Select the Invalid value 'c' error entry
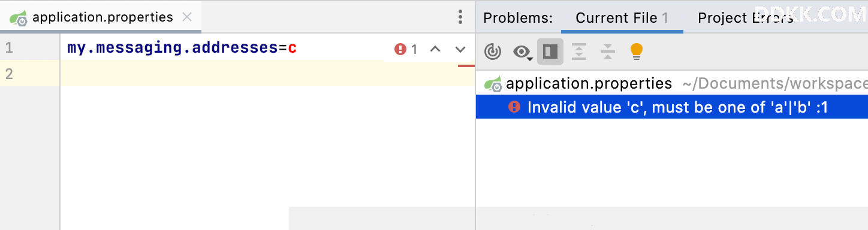This screenshot has width=868, height=230. click(x=672, y=107)
